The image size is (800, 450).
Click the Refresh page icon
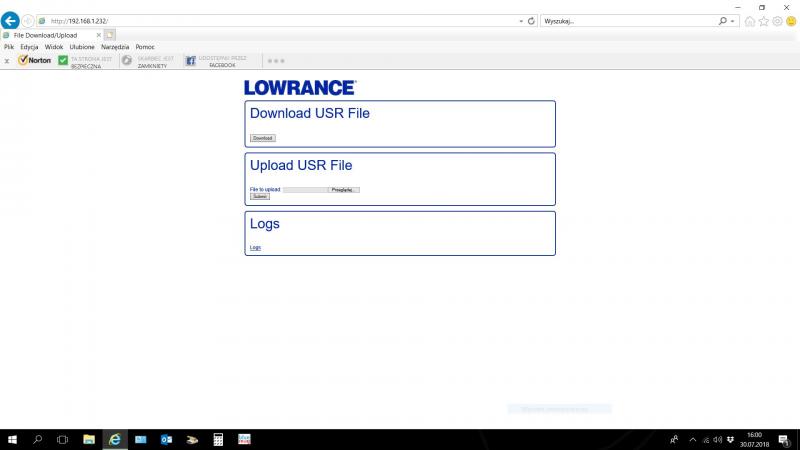(x=531, y=20)
